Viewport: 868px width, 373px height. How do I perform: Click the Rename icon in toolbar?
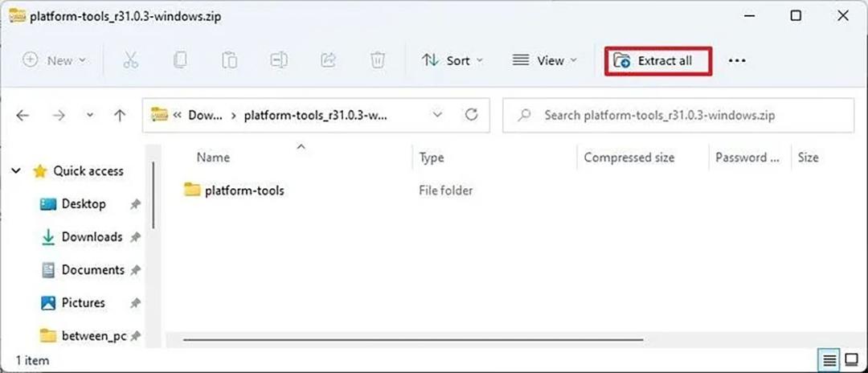click(x=279, y=60)
